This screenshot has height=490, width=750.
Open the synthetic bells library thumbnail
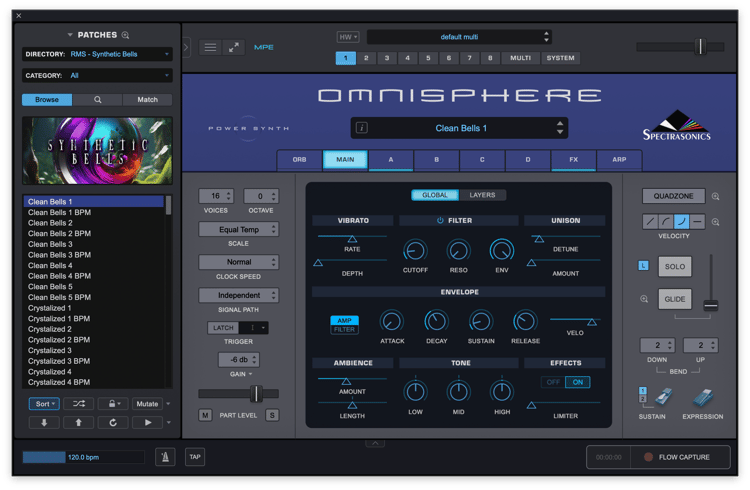click(x=98, y=151)
